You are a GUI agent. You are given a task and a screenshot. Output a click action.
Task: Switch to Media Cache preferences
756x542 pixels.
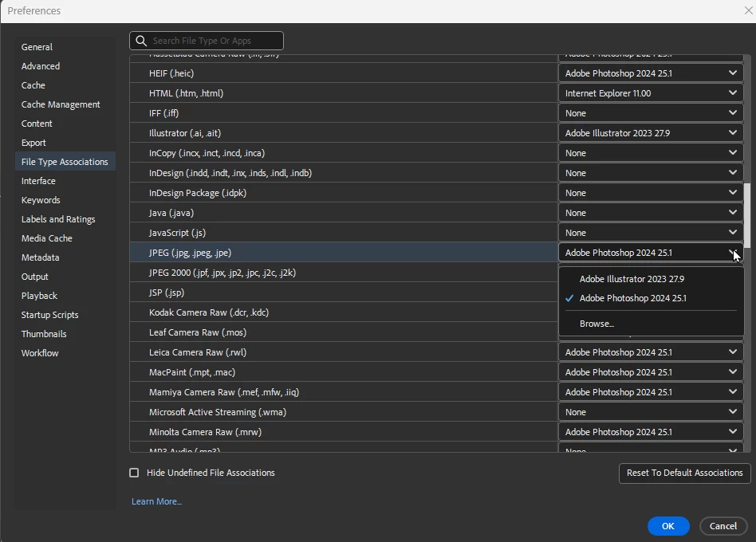(x=47, y=238)
